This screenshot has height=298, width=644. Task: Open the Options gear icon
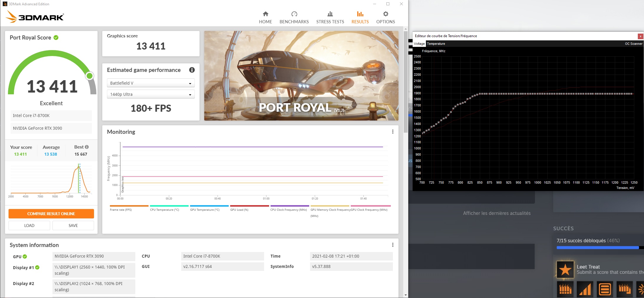coord(385,14)
